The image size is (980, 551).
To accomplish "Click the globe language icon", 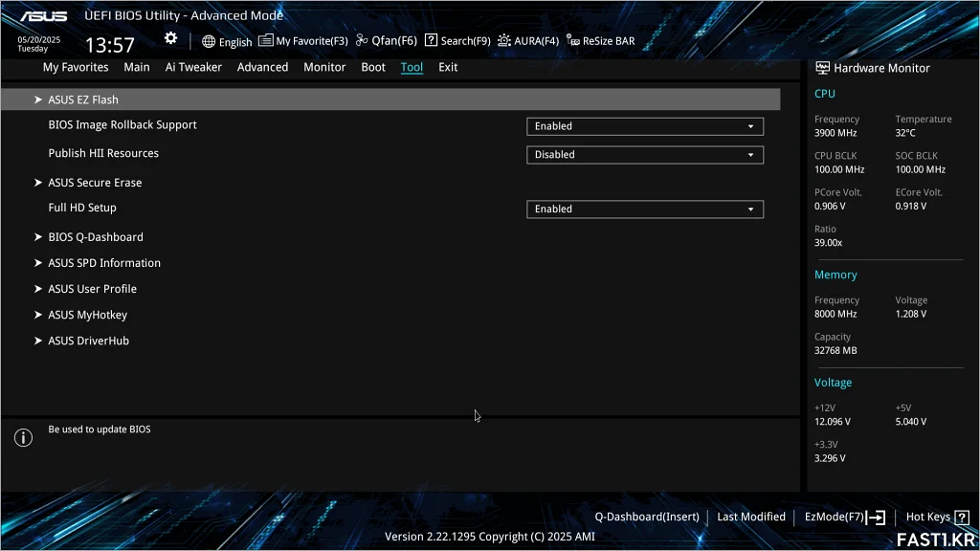I will click(x=209, y=41).
